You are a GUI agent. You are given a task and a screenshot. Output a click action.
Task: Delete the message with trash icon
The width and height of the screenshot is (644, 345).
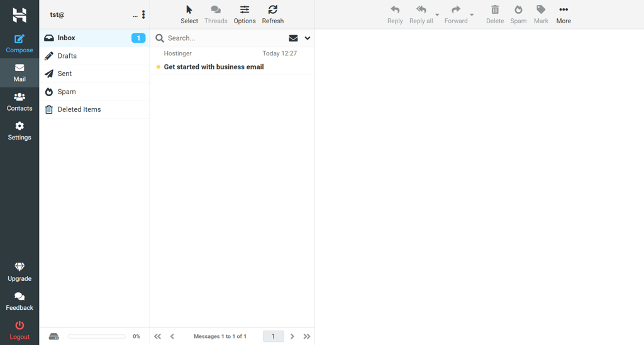coord(495,15)
